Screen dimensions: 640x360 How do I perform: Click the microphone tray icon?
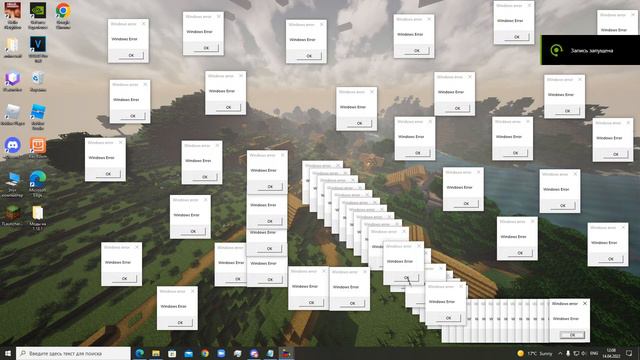(568, 353)
